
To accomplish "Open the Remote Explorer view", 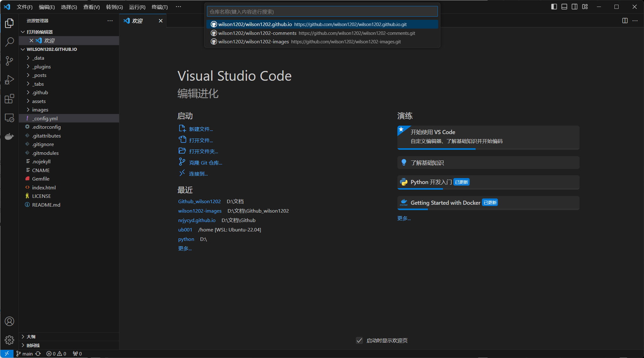I will point(9,118).
